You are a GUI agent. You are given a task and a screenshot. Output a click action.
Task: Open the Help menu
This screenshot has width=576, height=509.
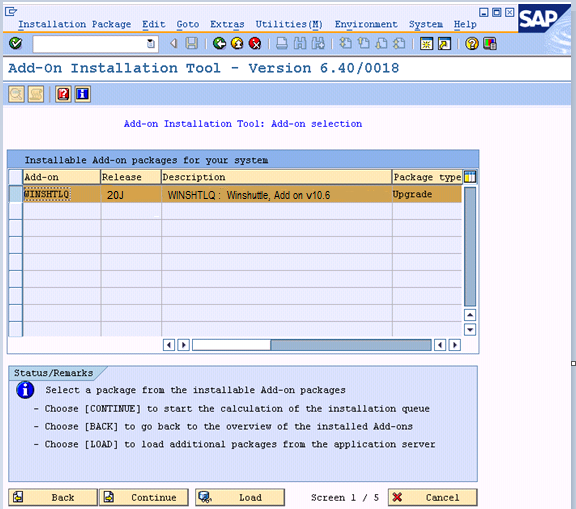click(465, 24)
